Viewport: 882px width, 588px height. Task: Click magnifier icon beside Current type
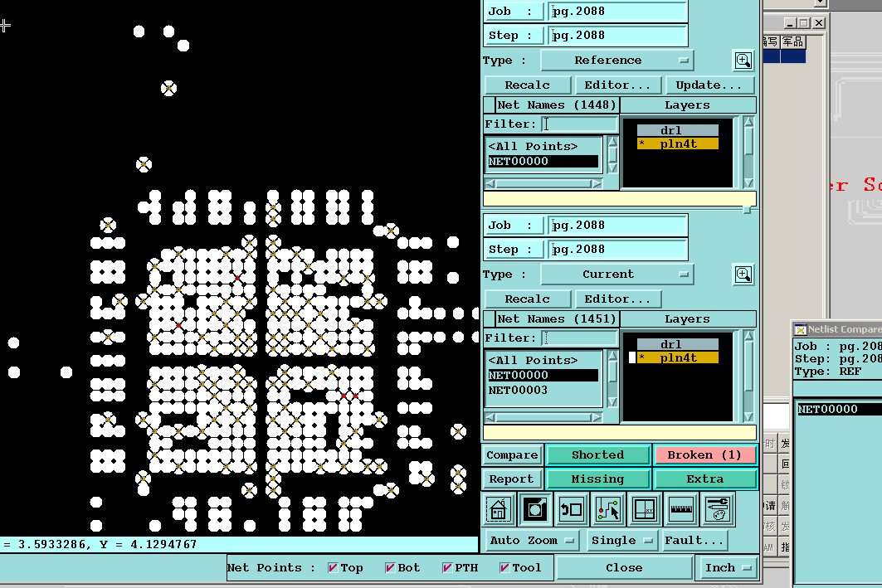click(743, 275)
